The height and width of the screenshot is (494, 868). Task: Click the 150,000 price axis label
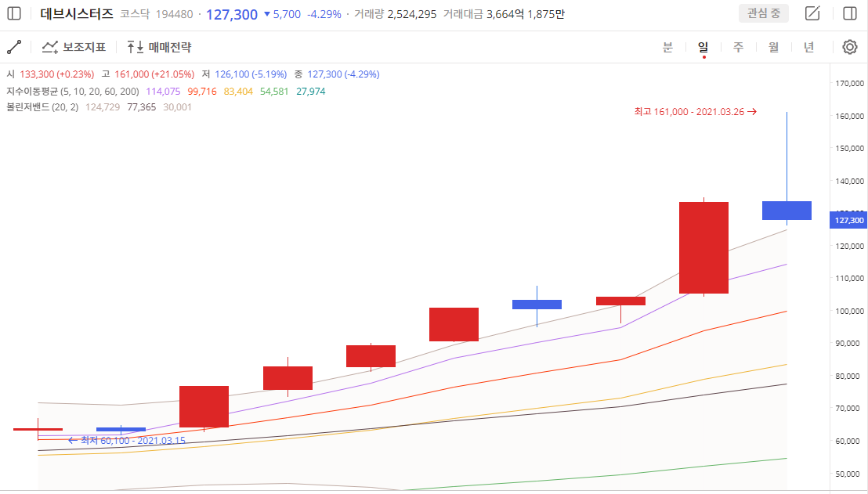coord(849,148)
